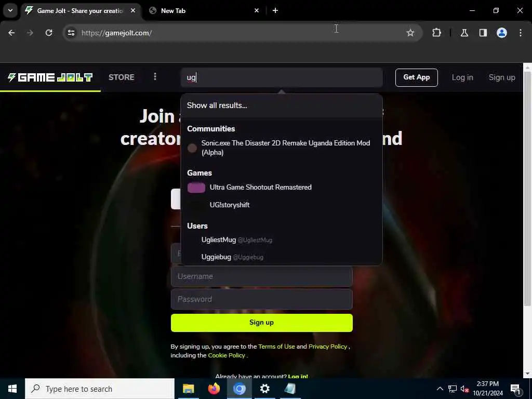The width and height of the screenshot is (532, 399).
Task: Click the taskbar search box
Action: [x=100, y=389]
